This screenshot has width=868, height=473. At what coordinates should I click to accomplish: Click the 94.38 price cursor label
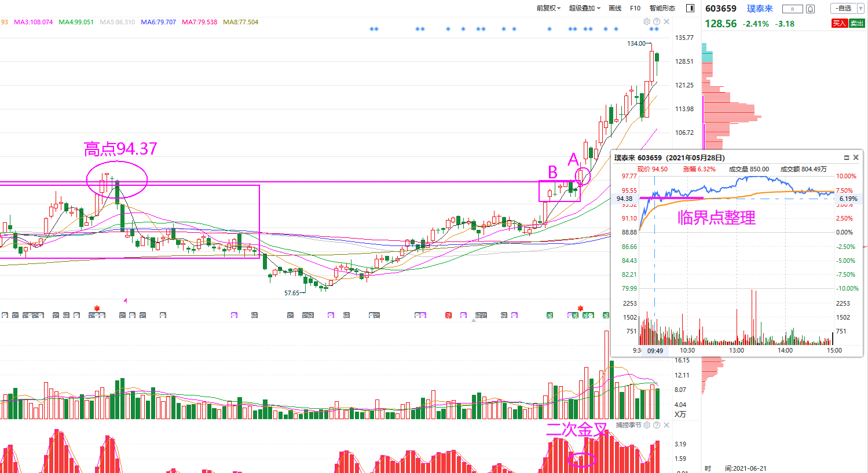tap(624, 199)
